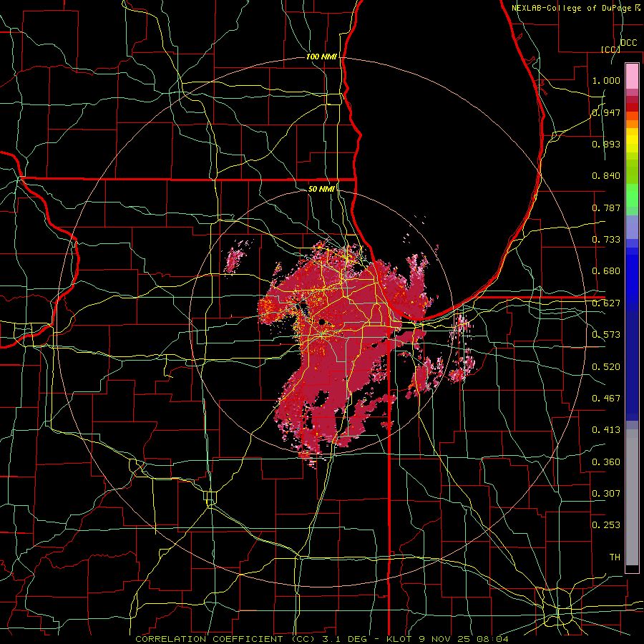Viewport: 644px width, 644px height.
Task: Select the 0.627 color scale value
Action: pos(606,303)
